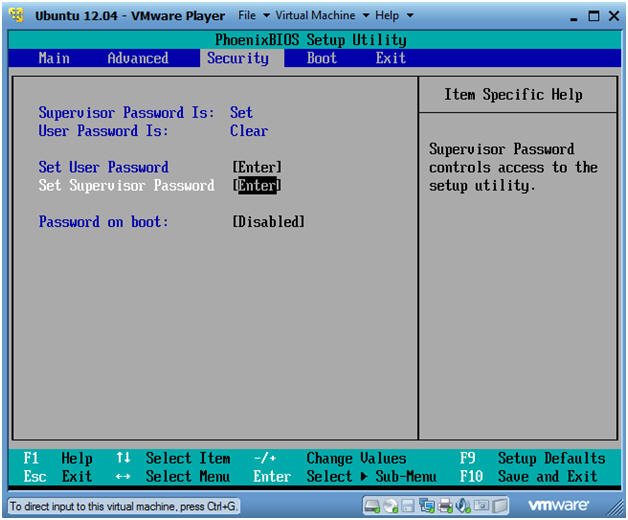
Task: Click the Change Values legend entry
Action: click(330, 458)
